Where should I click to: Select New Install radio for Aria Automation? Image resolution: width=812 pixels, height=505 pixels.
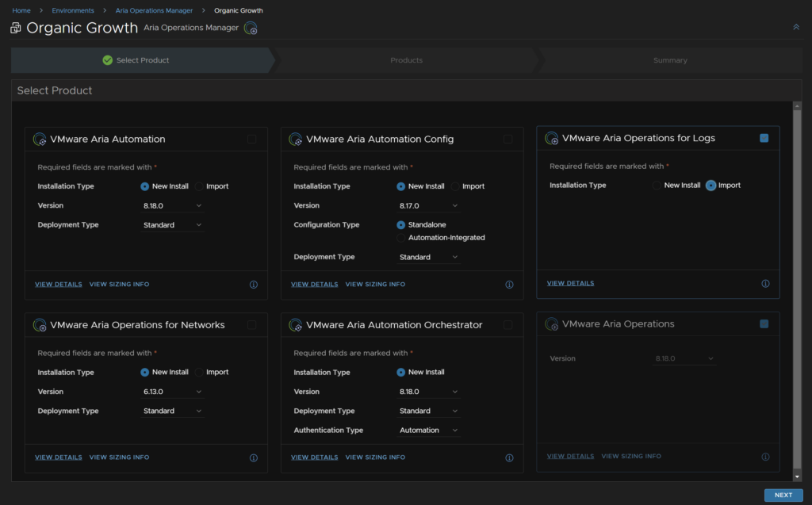pos(144,186)
